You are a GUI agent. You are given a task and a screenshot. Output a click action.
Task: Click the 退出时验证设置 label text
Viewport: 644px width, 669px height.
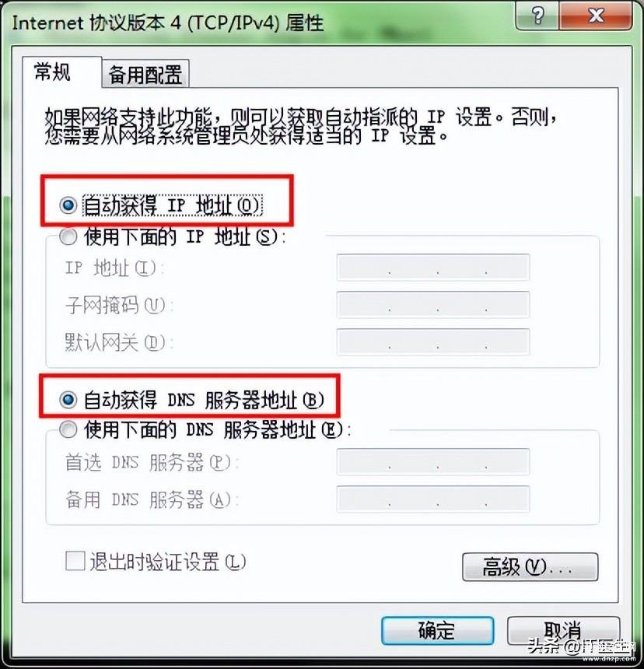[x=167, y=562]
